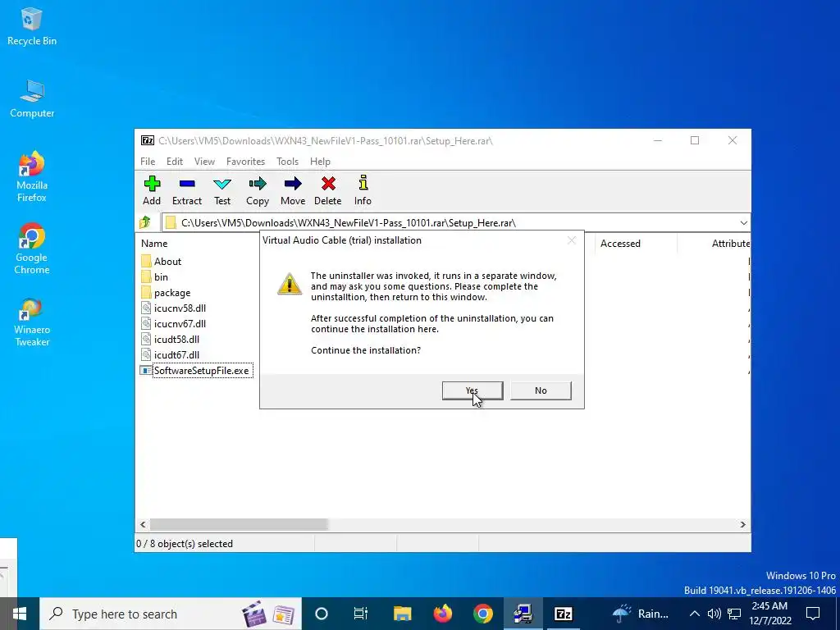Select the About folder
840x630 pixels.
coord(162,262)
